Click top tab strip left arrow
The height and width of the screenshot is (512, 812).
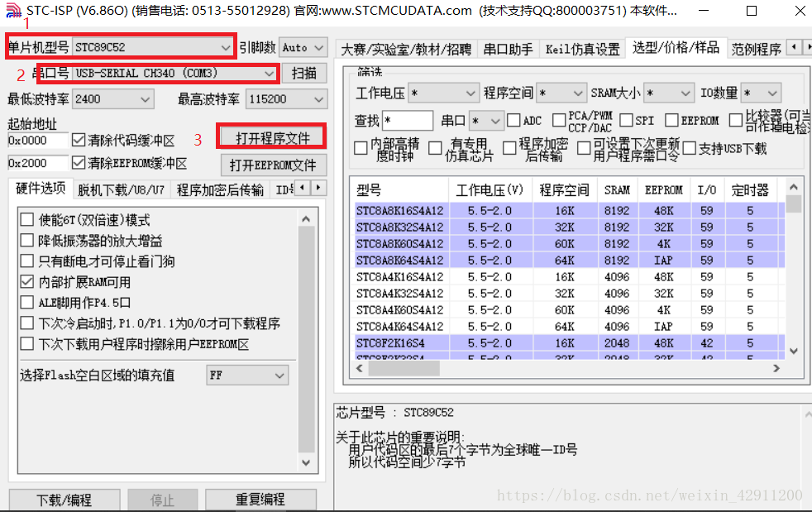(x=793, y=48)
